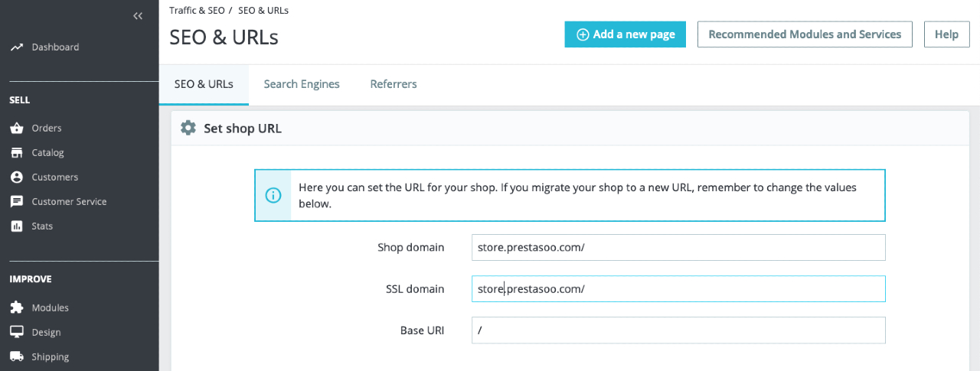Click the Customers person icon
The width and height of the screenshot is (980, 371).
(17, 177)
